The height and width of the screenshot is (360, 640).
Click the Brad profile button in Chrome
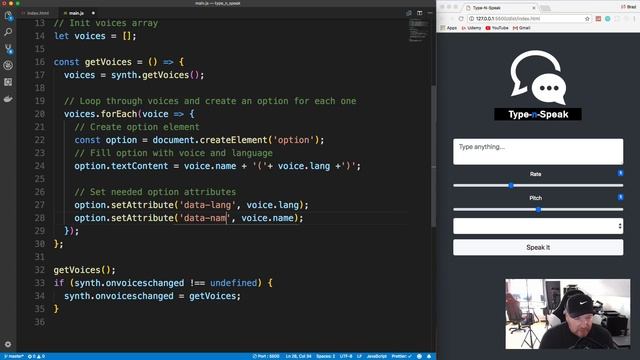[x=629, y=7]
